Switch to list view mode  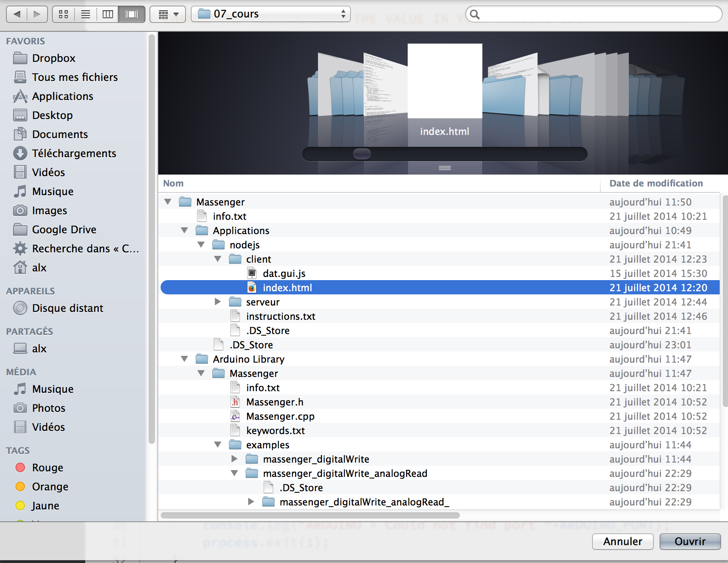coord(86,15)
